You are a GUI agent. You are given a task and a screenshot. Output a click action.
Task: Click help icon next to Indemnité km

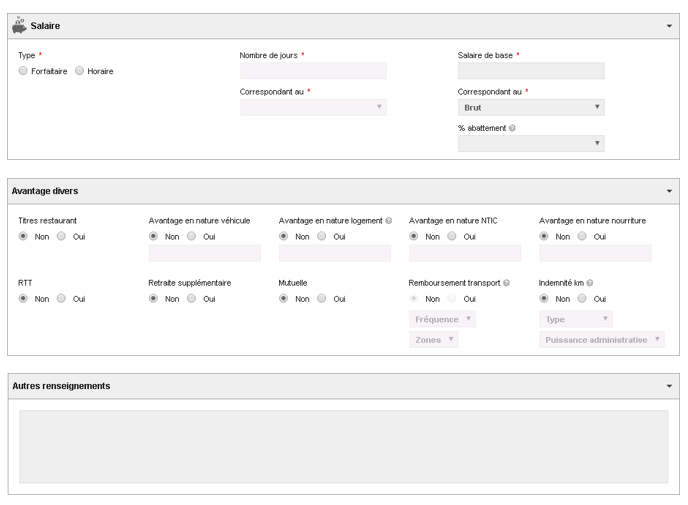click(x=590, y=283)
